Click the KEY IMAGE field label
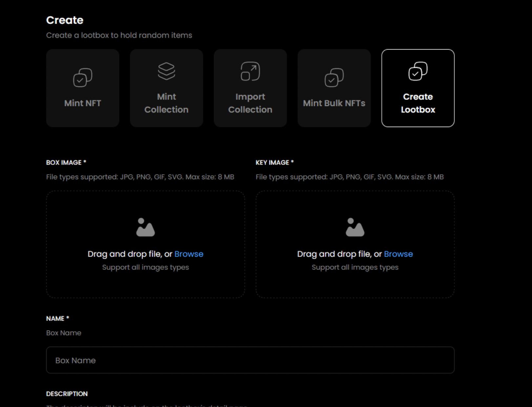Image resolution: width=532 pixels, height=407 pixels. (275, 162)
